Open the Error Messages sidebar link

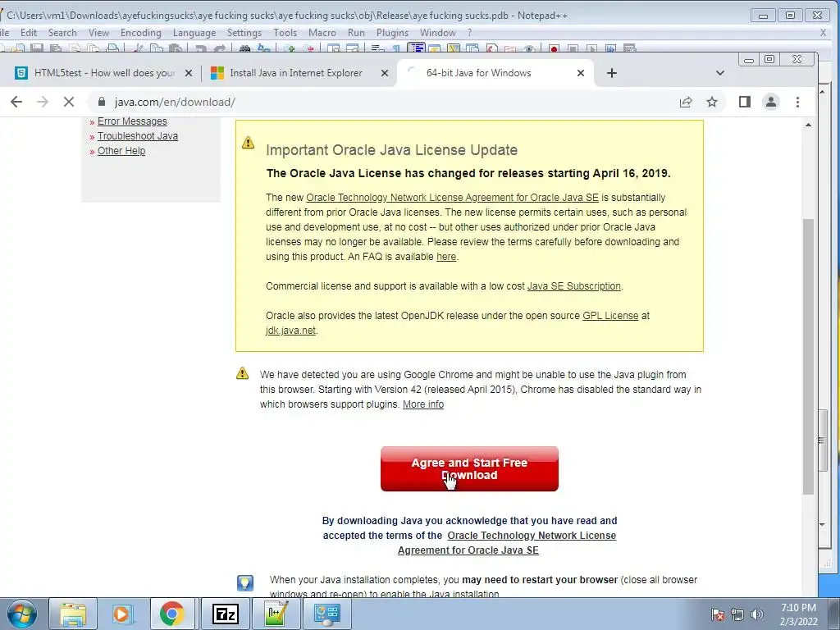132,121
